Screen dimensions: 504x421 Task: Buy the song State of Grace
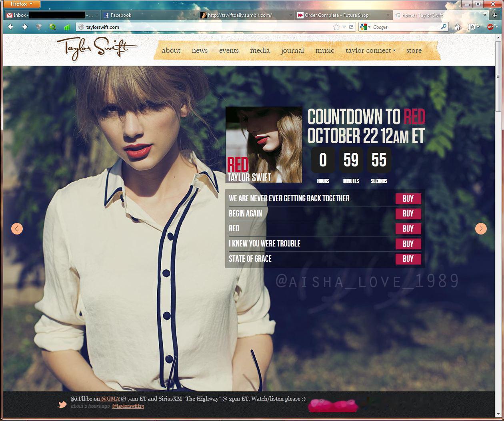click(408, 259)
